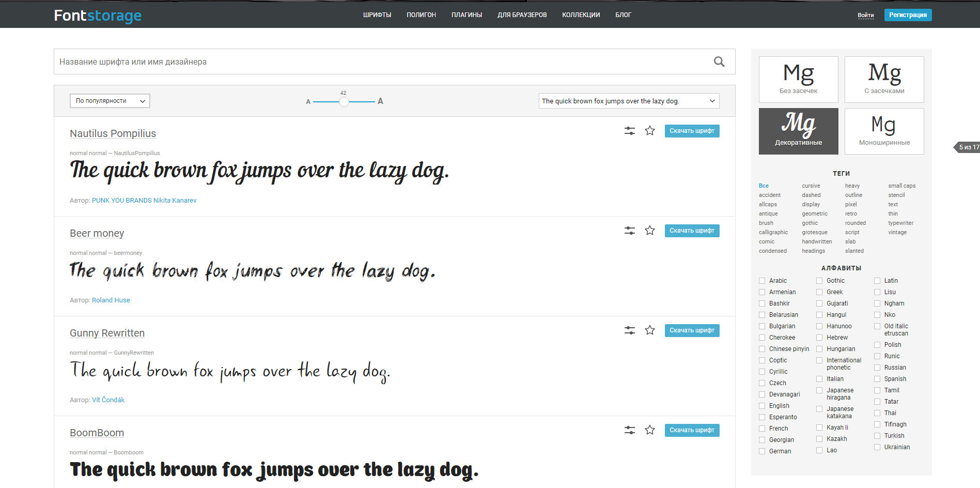Open settings sliders icon for Nautilus Pompilius

pyautogui.click(x=630, y=131)
